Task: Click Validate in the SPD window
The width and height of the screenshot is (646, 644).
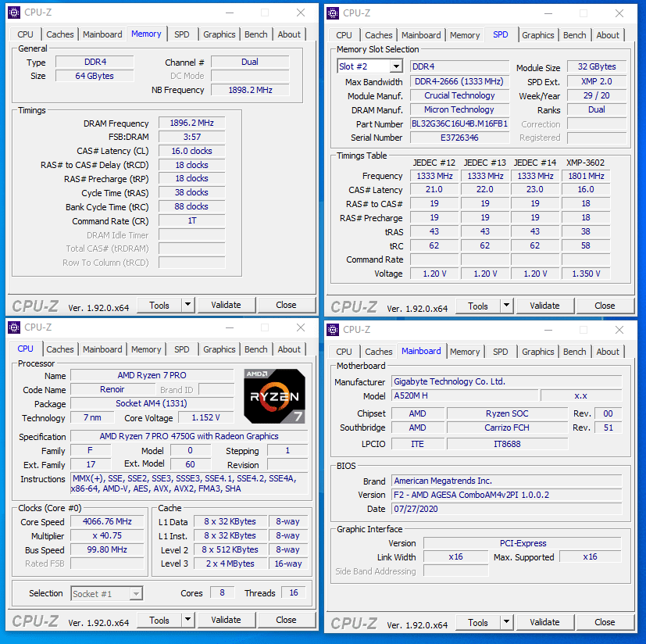Action: (544, 306)
